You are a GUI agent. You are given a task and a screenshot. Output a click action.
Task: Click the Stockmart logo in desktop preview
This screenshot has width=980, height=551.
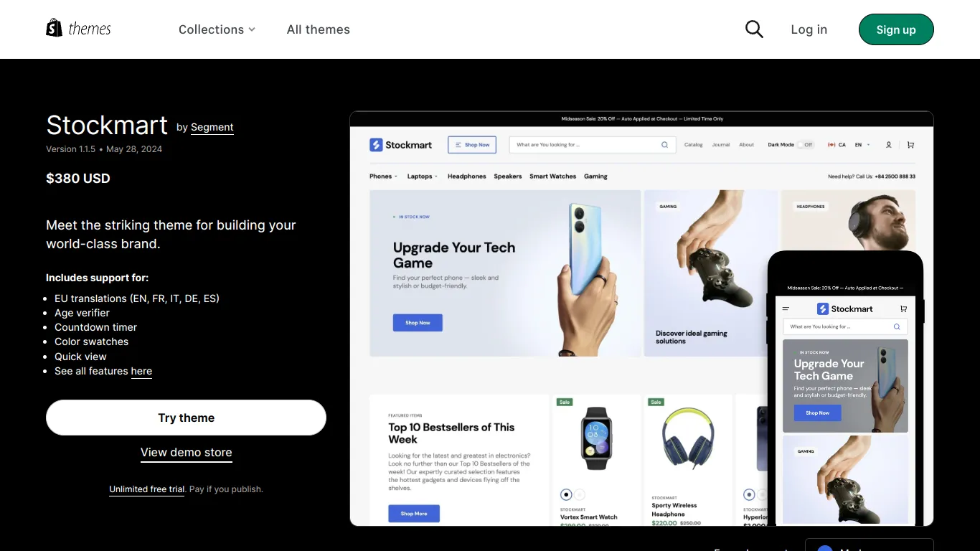(x=401, y=145)
